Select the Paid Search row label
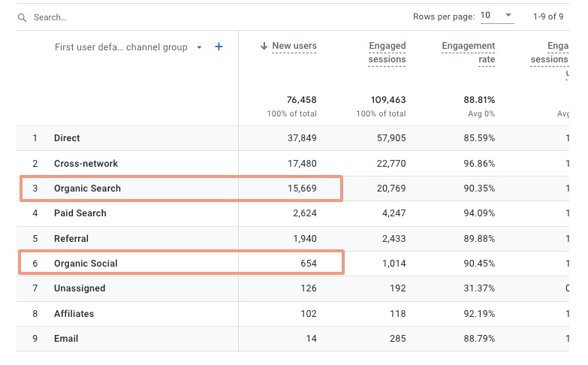This screenshot has width=588, height=365. click(x=80, y=213)
